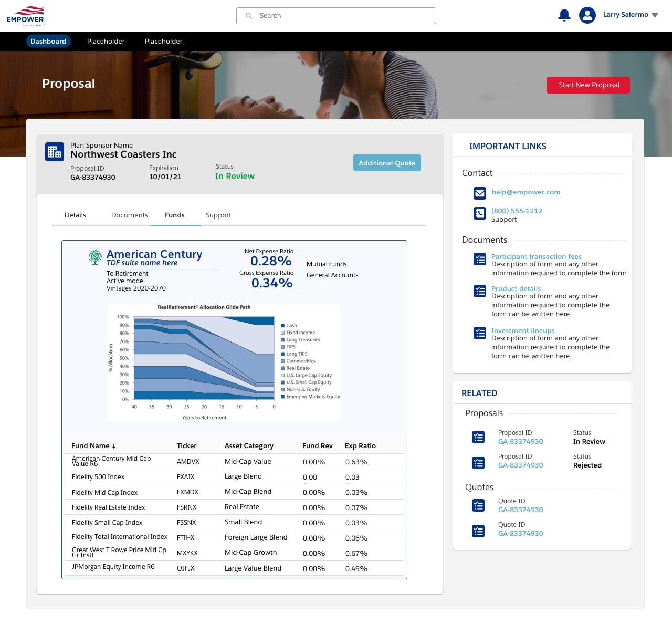Click the FXAIX ticker cell
Screen dimensions: 672x622
186,477
